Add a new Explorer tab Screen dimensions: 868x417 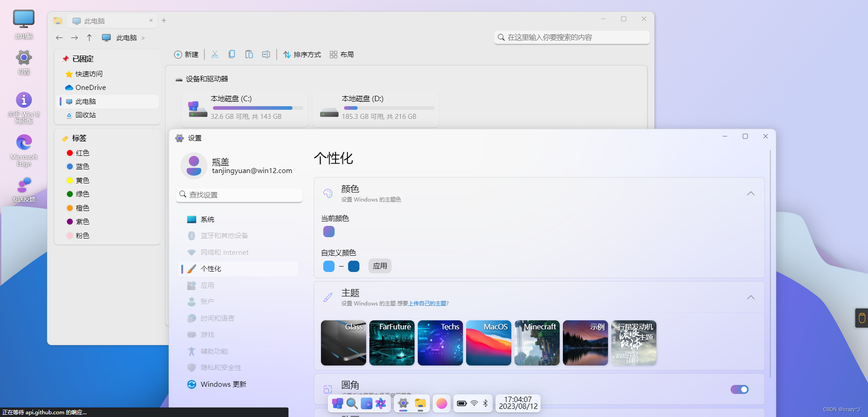[164, 20]
